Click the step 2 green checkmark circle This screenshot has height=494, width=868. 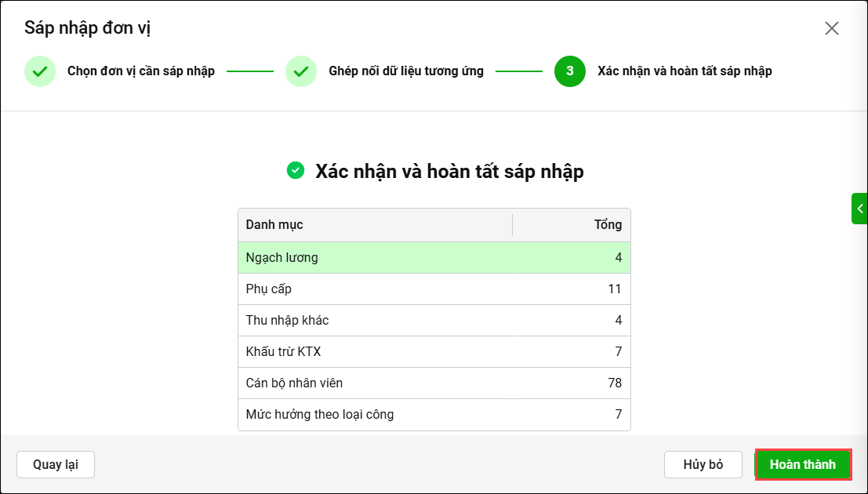point(301,71)
